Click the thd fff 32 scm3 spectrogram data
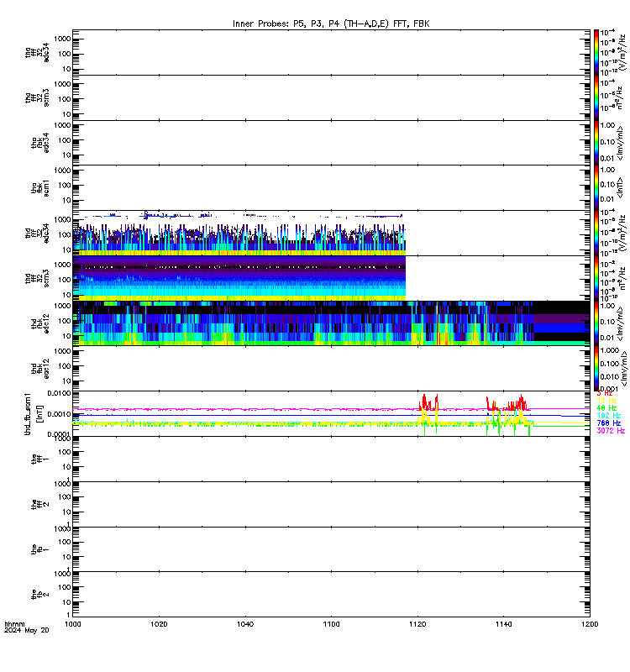The width and height of the screenshot is (630, 672). point(239,279)
